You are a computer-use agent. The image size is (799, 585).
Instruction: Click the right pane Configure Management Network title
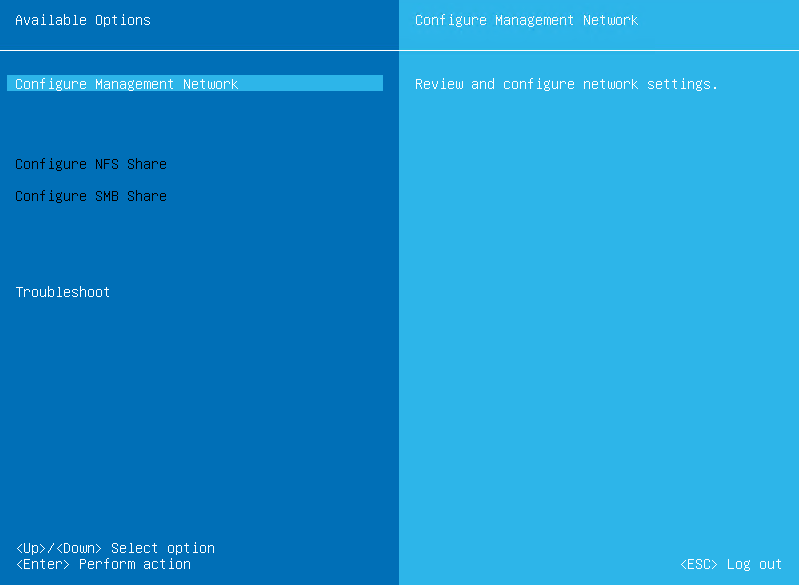(x=526, y=20)
